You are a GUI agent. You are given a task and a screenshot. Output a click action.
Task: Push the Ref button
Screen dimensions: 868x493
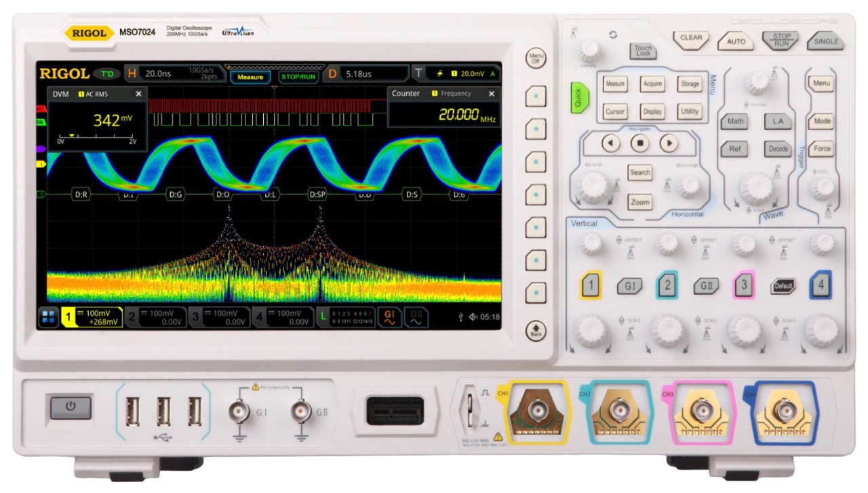coord(734,149)
